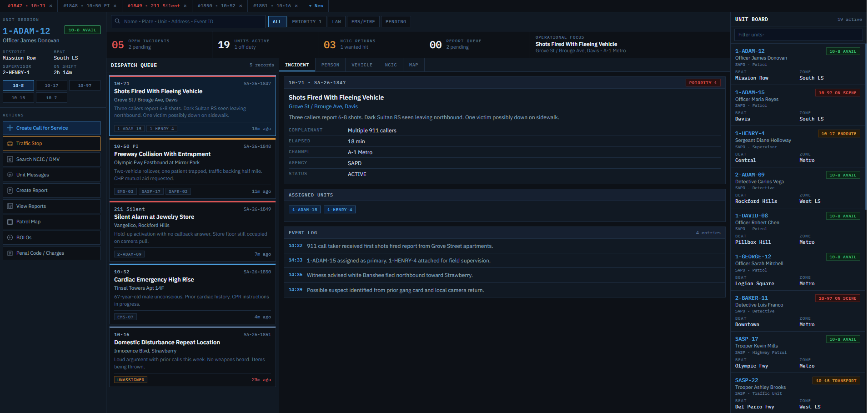Viewport: 868px width, 413px height.
Task: Switch unit status to 10-7
Action: tap(51, 98)
